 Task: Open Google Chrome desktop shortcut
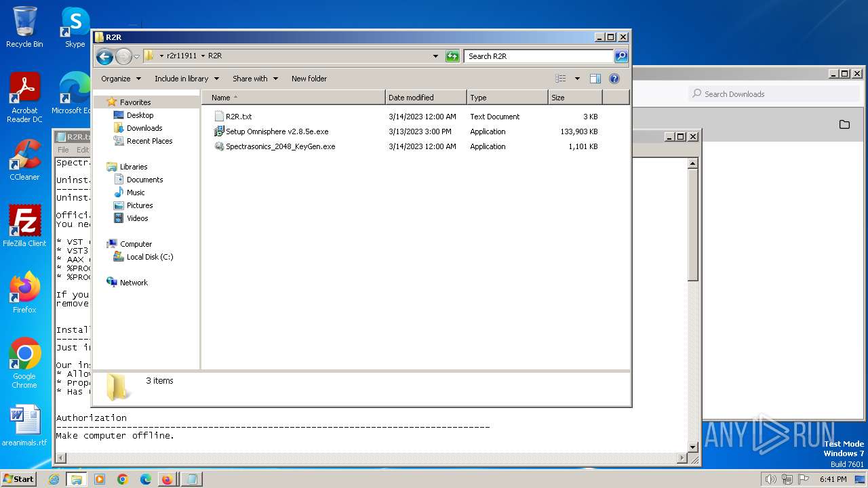point(24,363)
